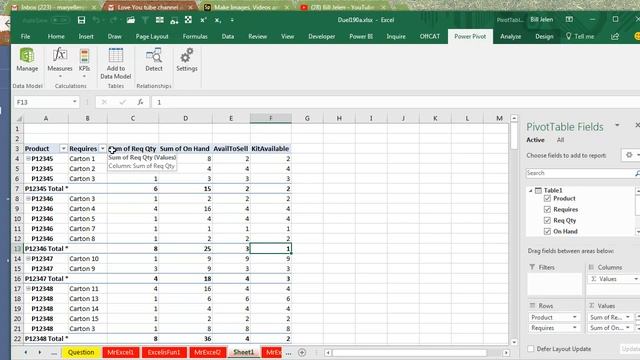
Task: Collapse the P12346 product group
Action: coord(28,198)
